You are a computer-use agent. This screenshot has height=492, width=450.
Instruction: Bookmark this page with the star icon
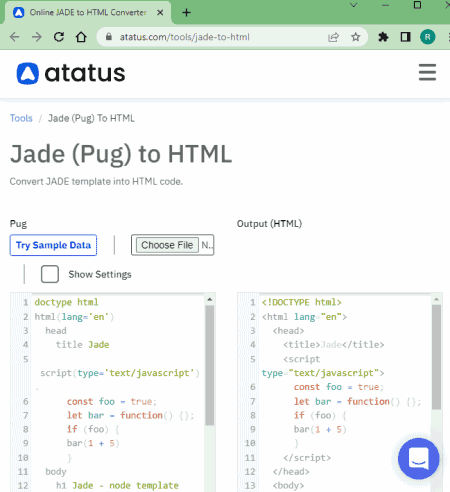click(356, 37)
